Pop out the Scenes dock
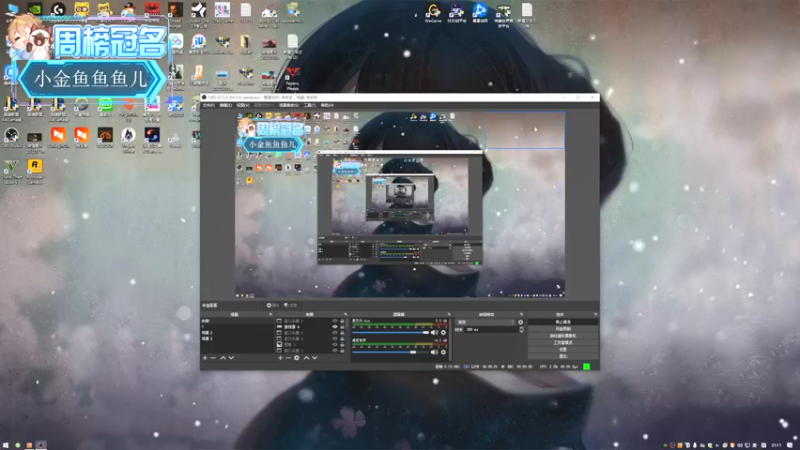 pos(270,314)
